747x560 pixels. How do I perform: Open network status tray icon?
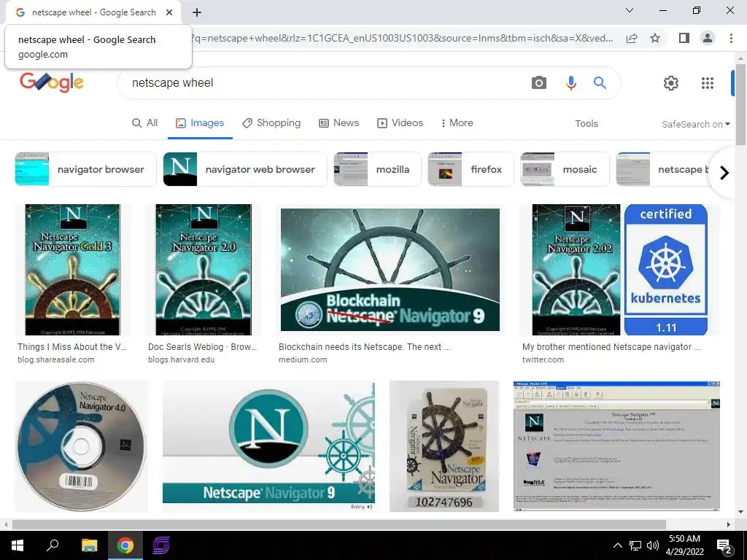(x=635, y=545)
